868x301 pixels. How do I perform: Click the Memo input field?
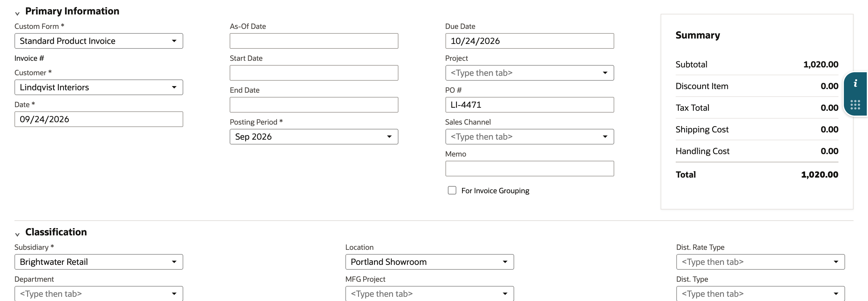pyautogui.click(x=529, y=169)
